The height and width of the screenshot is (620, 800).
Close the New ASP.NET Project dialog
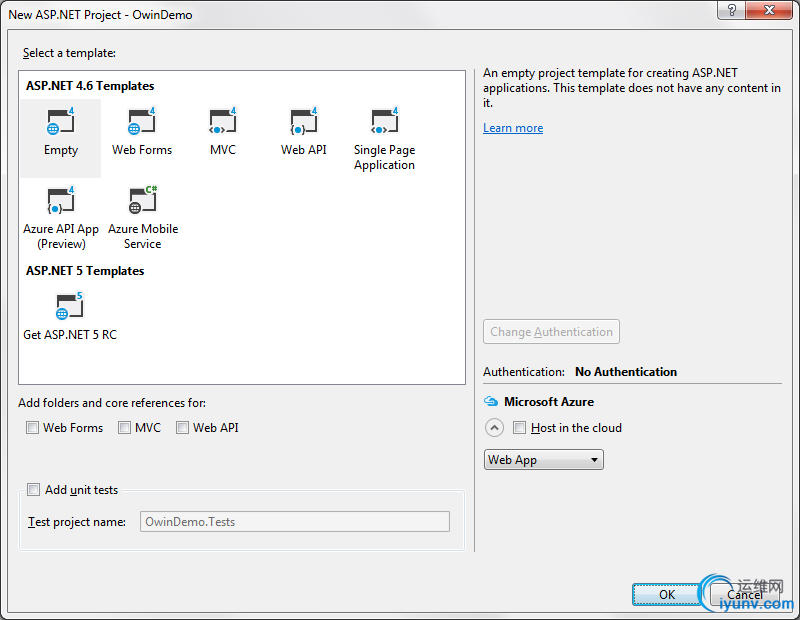click(x=769, y=10)
